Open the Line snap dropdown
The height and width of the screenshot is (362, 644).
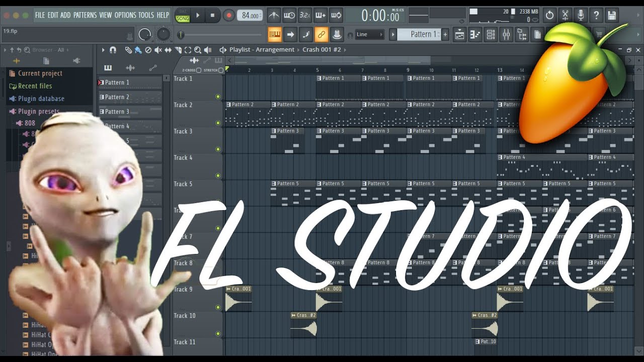click(x=370, y=35)
